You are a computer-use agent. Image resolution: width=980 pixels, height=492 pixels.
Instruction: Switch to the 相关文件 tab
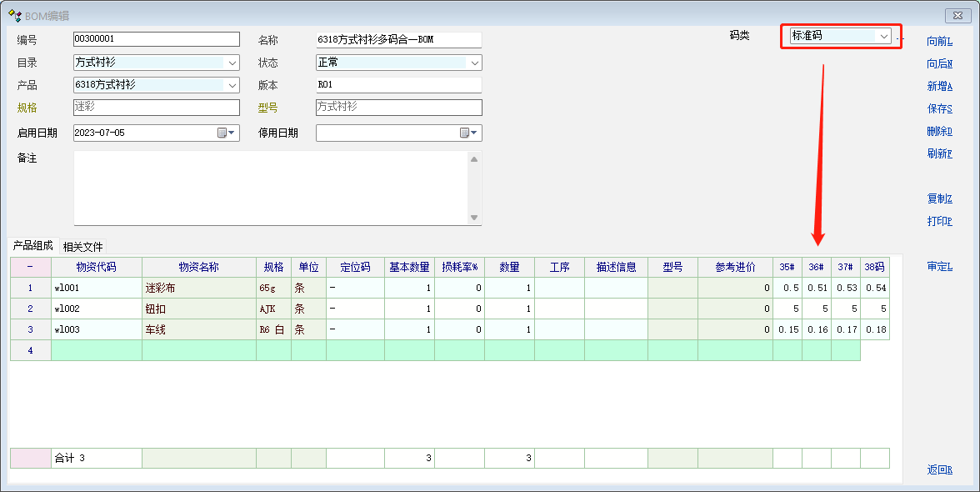pyautogui.click(x=82, y=246)
